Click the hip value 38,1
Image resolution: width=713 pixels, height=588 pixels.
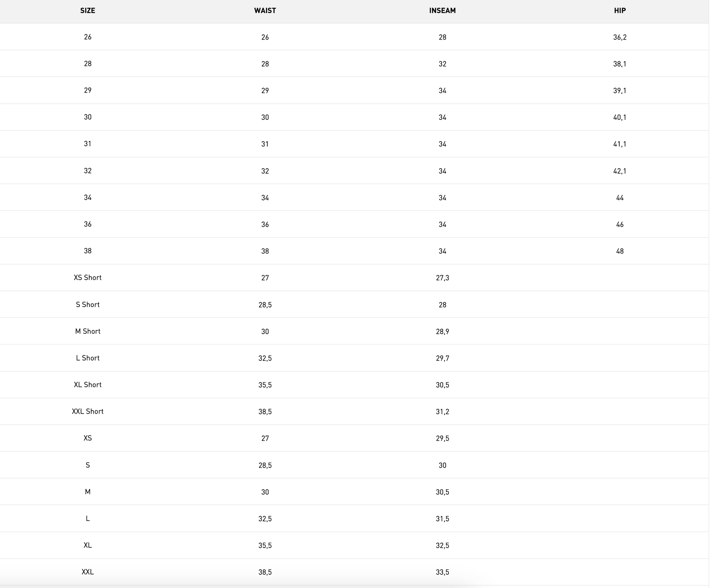tap(620, 64)
